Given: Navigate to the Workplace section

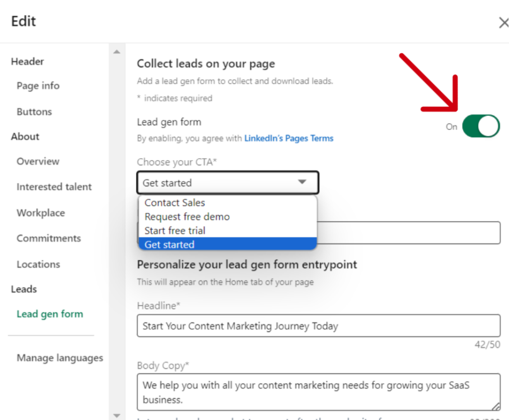Looking at the screenshot, I should tap(41, 213).
